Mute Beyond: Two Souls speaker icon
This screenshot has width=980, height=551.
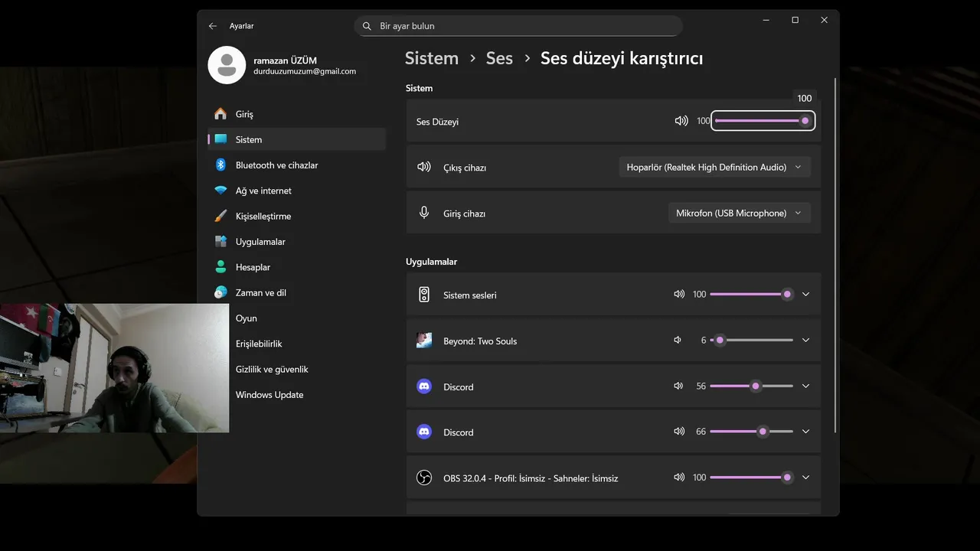click(678, 341)
